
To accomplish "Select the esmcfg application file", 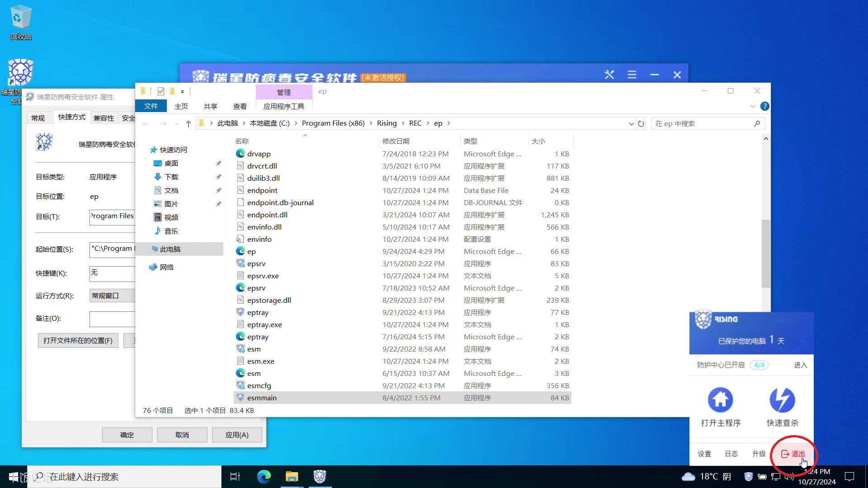I will click(402, 385).
